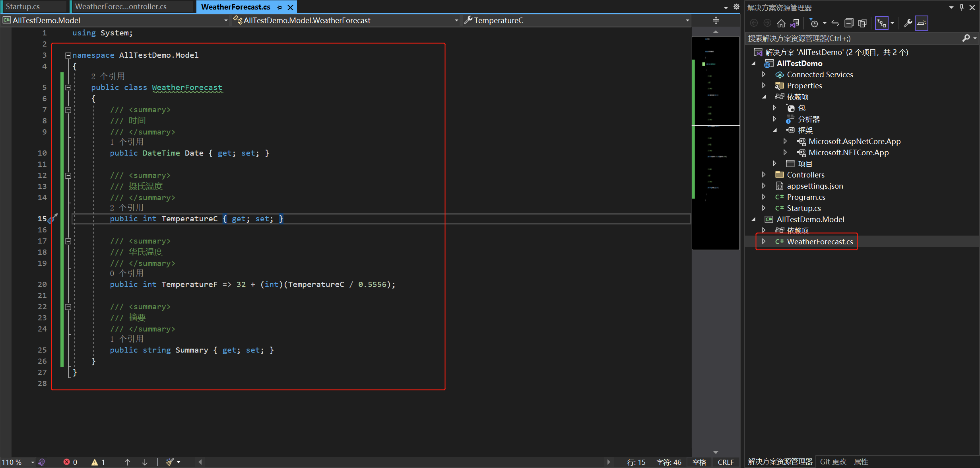Viewport: 980px width, 468px height.
Task: Switch to the Git 更改 tab
Action: pos(833,462)
